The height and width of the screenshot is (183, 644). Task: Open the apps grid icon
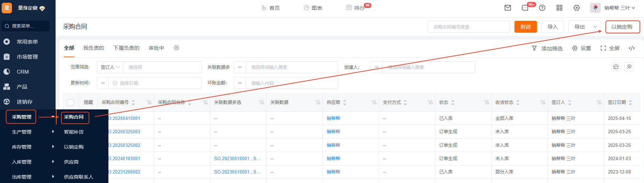point(559,8)
